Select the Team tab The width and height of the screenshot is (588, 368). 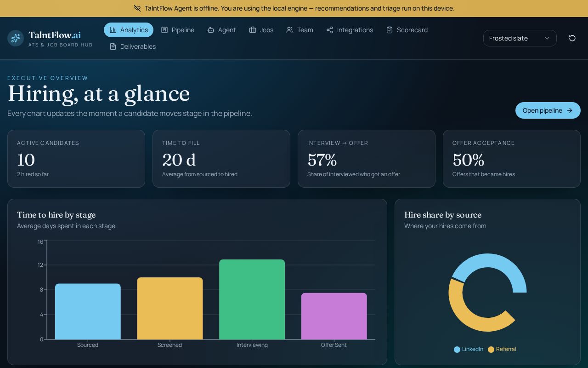pos(300,30)
